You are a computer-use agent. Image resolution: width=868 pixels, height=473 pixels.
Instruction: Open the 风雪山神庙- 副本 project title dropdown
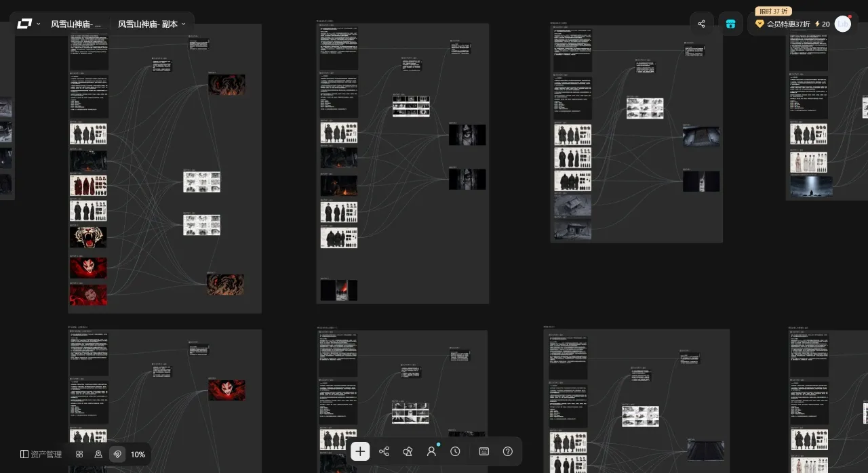[151, 24]
